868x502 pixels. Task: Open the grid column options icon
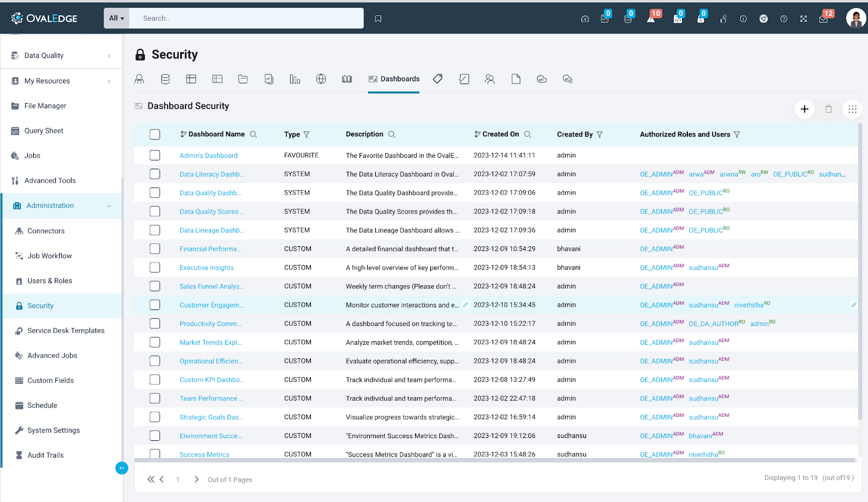coord(852,109)
